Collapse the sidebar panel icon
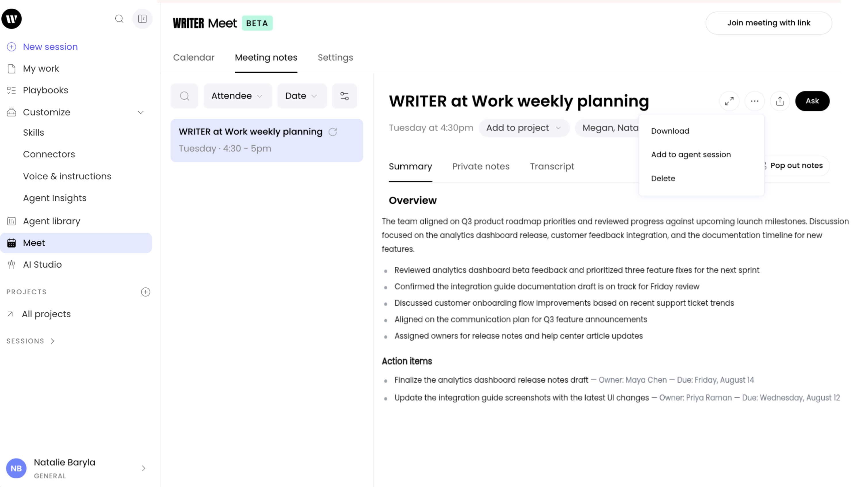Viewport: 868px width, 487px height. coord(142,19)
